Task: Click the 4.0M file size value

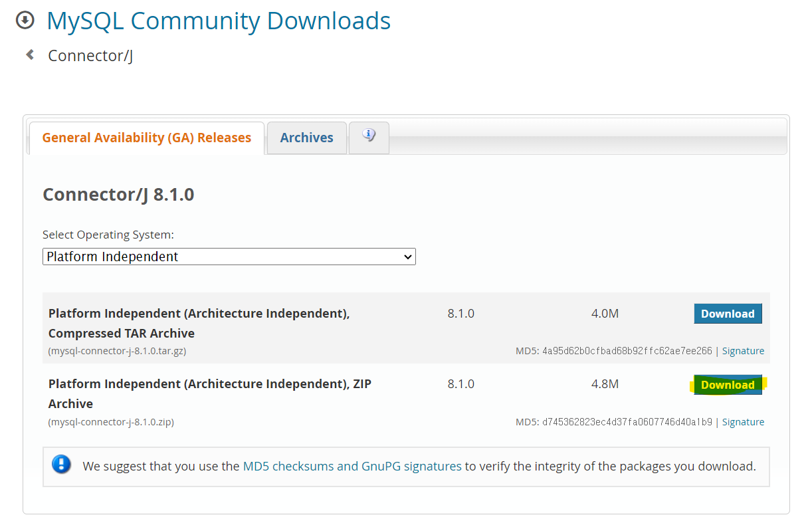Action: click(605, 314)
